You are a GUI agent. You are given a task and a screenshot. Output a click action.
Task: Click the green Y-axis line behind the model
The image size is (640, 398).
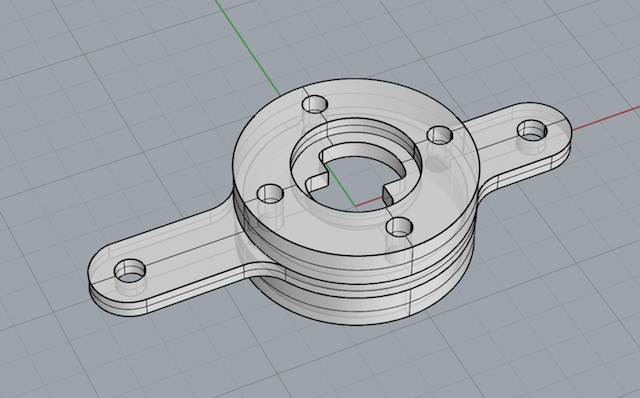point(247,47)
